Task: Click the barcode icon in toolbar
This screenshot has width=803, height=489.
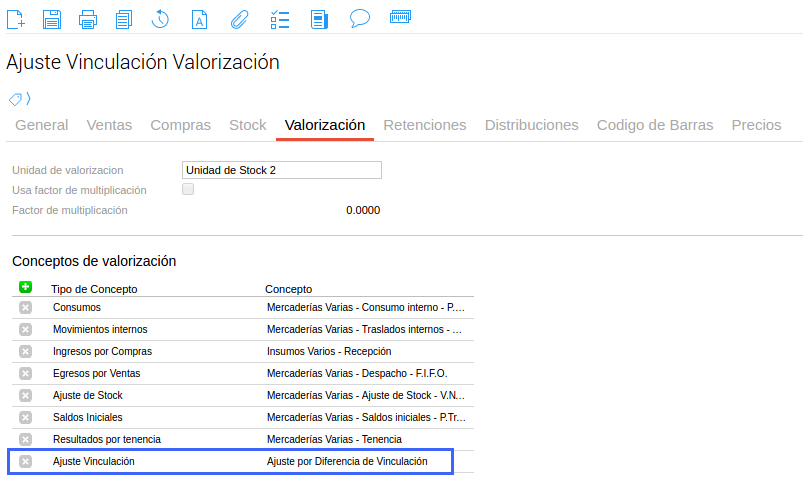Action: pos(400,17)
